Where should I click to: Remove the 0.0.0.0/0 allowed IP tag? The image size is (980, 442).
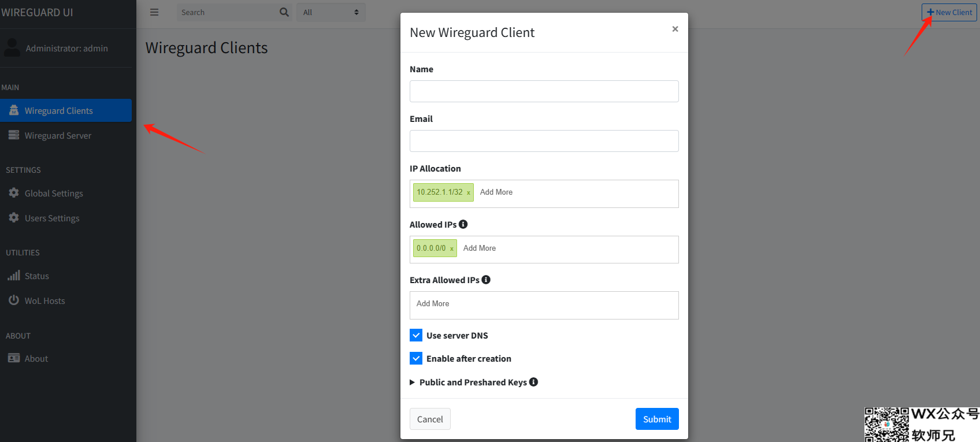(452, 248)
